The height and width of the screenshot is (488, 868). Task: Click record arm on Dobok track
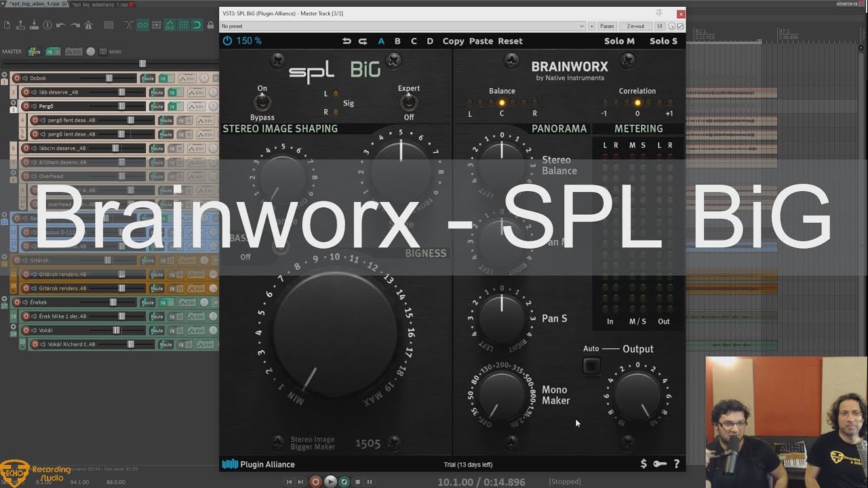pos(17,78)
